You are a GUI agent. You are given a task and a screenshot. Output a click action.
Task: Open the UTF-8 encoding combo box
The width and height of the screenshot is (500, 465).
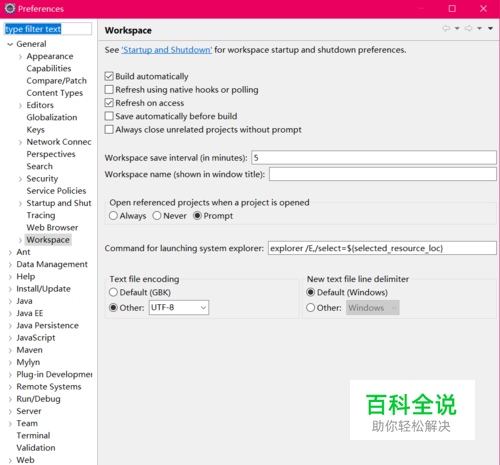click(179, 308)
